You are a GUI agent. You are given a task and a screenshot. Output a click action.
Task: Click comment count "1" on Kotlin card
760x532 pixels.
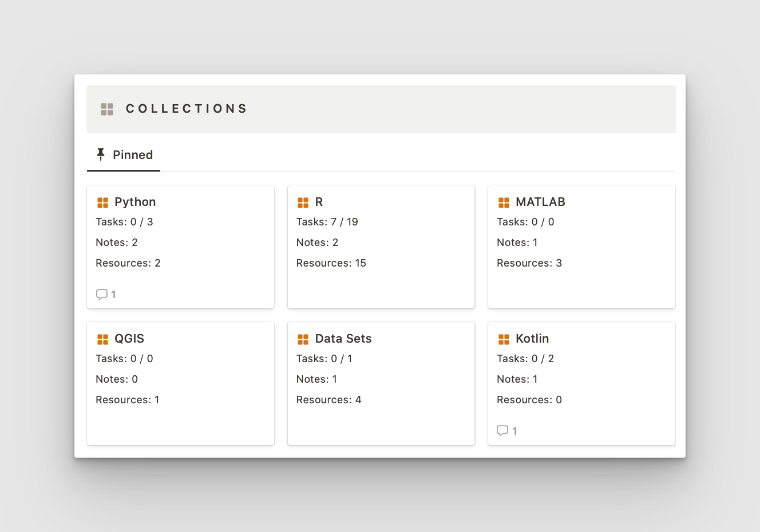click(x=514, y=431)
